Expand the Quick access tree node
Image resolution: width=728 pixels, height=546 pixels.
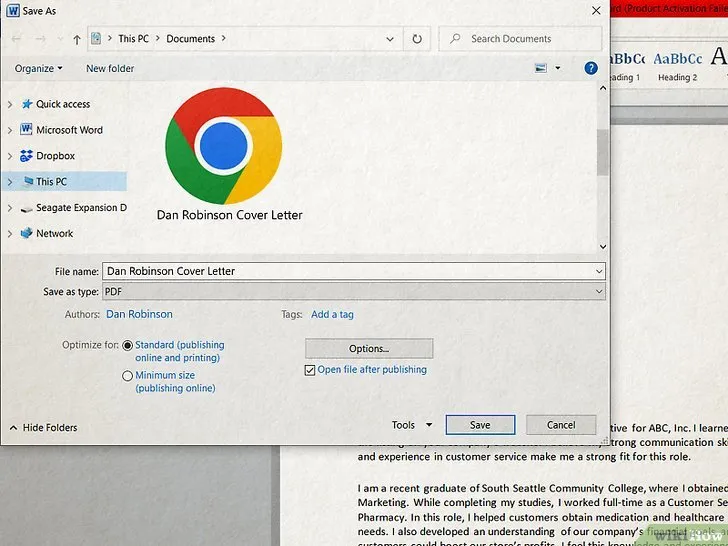click(10, 104)
